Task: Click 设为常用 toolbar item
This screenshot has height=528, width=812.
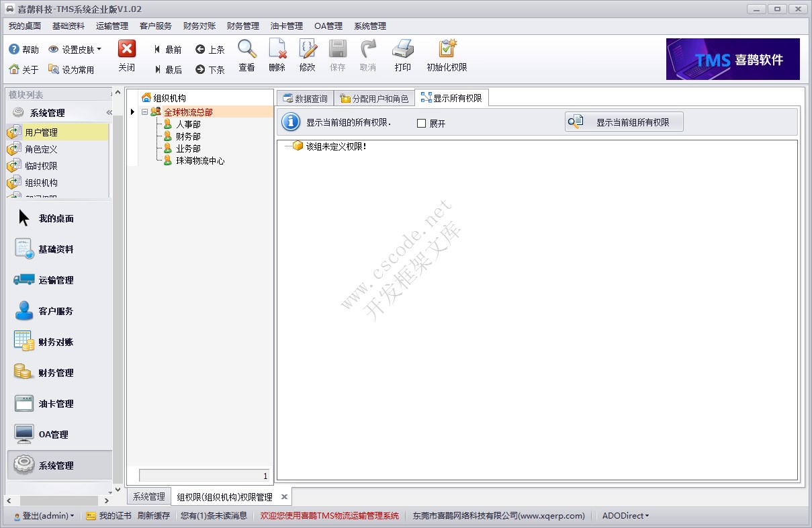Action: coord(71,70)
